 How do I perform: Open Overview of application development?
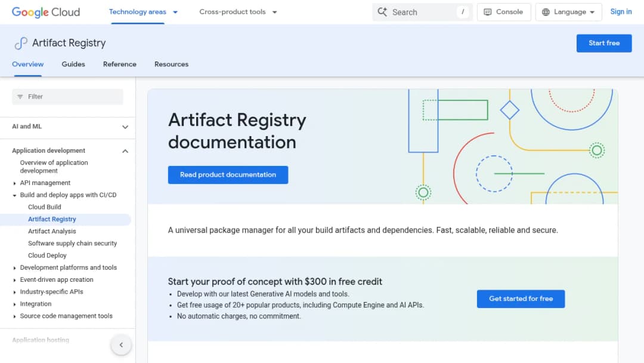point(54,167)
